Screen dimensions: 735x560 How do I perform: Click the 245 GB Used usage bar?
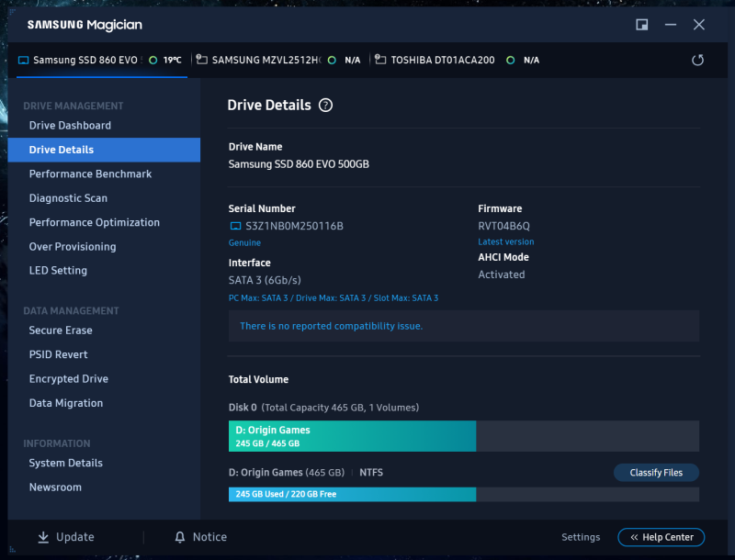click(x=352, y=494)
